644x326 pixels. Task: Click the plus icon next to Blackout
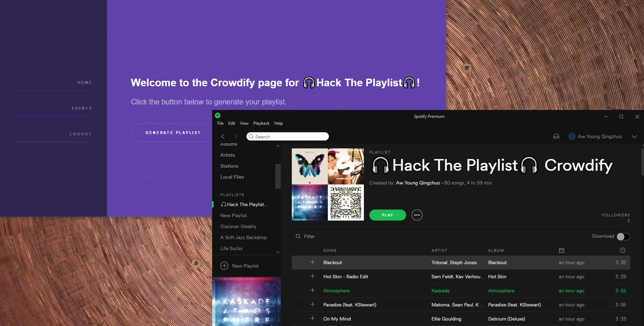[312, 262]
